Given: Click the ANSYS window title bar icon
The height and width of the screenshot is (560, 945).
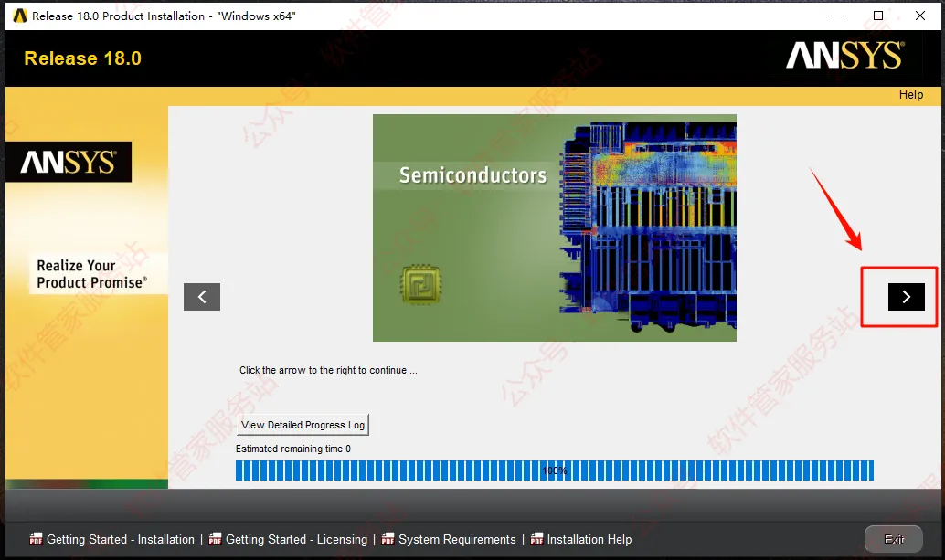Looking at the screenshot, I should [x=20, y=16].
